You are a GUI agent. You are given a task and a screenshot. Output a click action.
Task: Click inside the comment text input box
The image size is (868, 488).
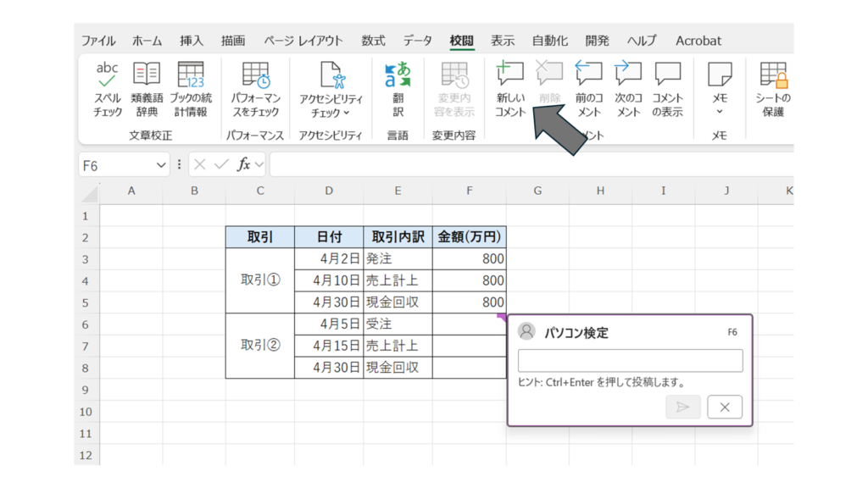point(630,361)
